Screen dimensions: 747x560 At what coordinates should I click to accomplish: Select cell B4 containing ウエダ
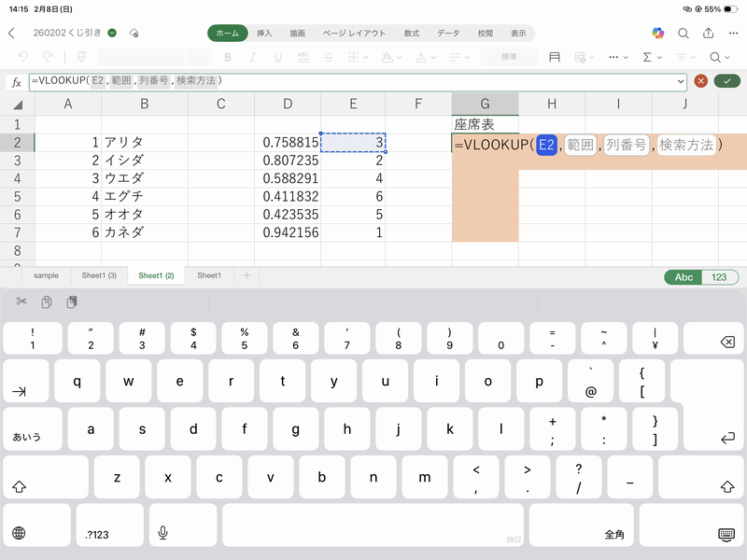[145, 178]
